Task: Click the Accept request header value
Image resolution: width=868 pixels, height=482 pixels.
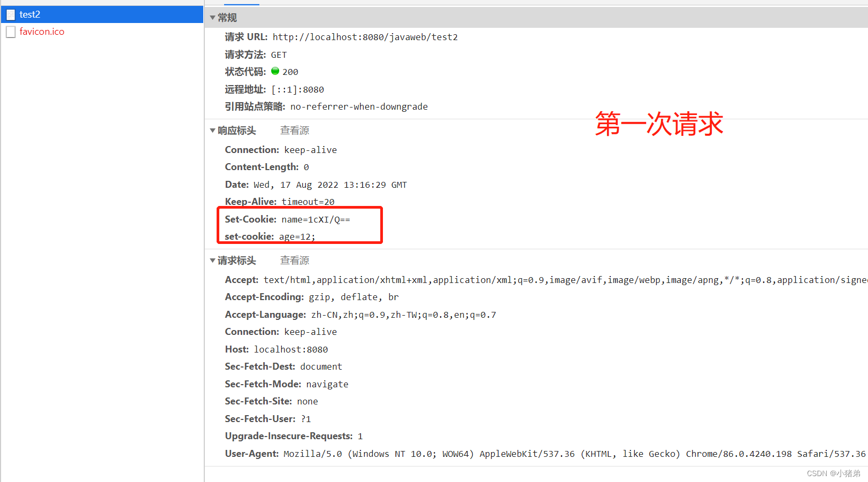Action: [565, 280]
